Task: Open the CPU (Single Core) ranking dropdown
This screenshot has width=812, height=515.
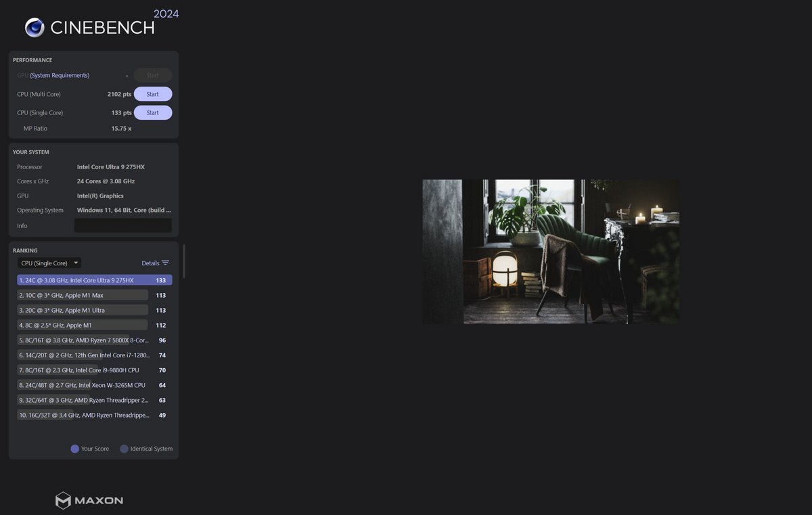Action: (x=49, y=263)
